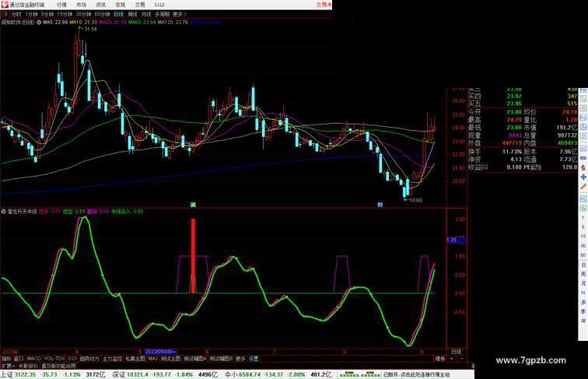Expand 更多 in the indicator bar
This screenshot has height=379, width=588.
coord(240,359)
